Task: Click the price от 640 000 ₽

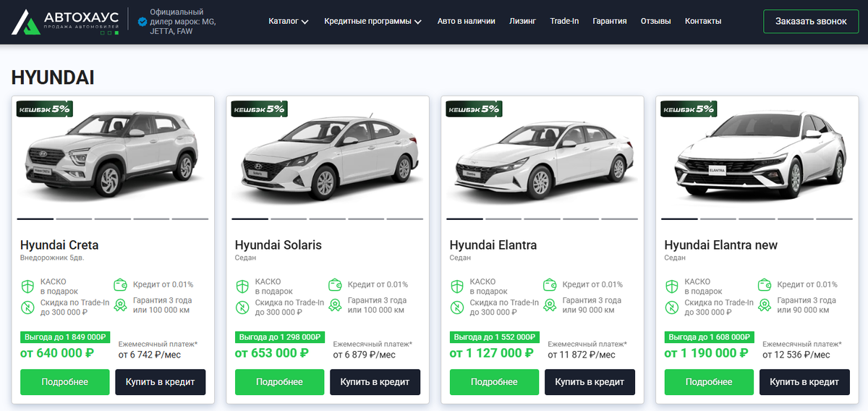Action: pos(57,353)
